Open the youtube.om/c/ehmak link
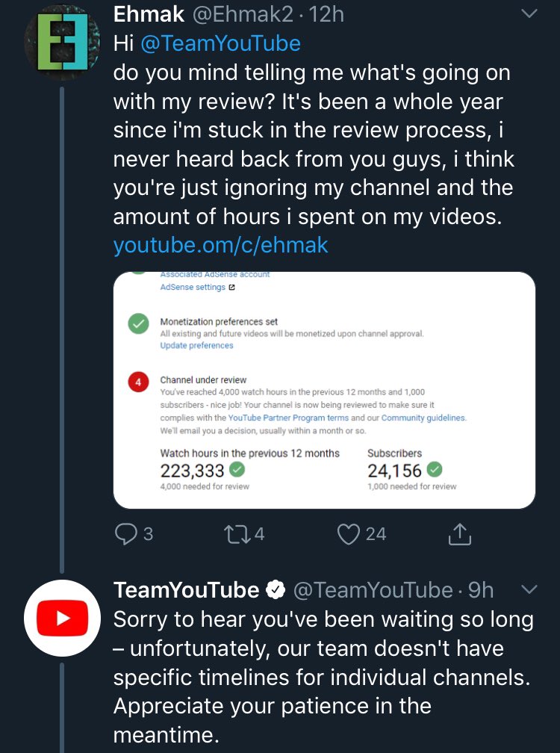The height and width of the screenshot is (753, 560). point(220,244)
